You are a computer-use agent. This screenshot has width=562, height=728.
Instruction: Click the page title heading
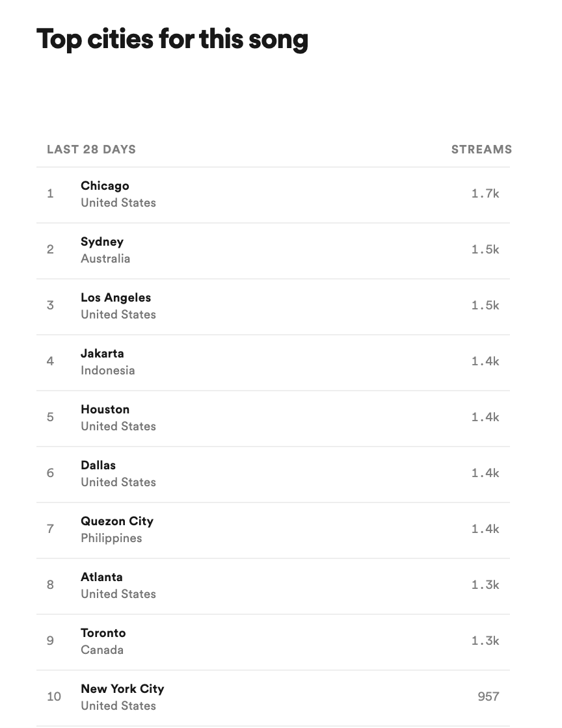(172, 40)
